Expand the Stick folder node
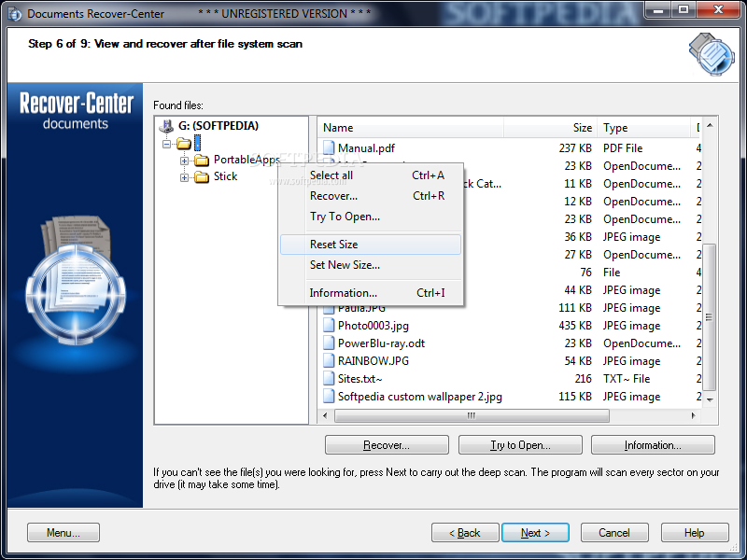747x560 pixels. [184, 177]
